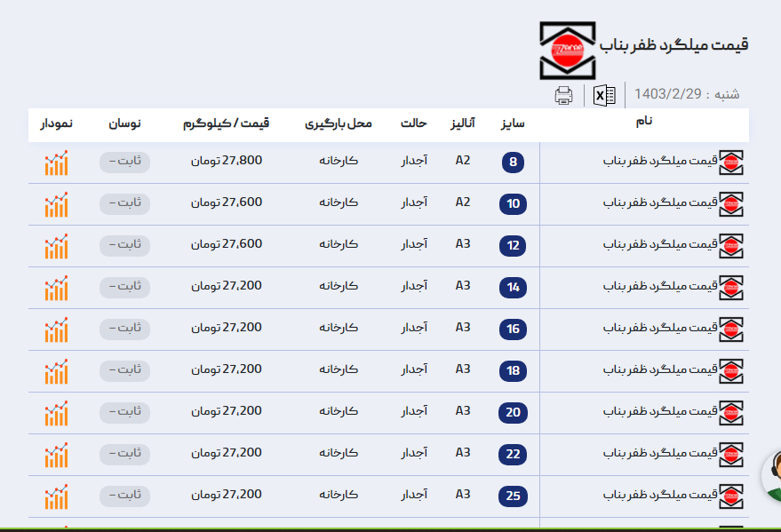Screen dimensions: 781x532
Task: Open the size 16 rebar product name link
Action: [x=659, y=329]
